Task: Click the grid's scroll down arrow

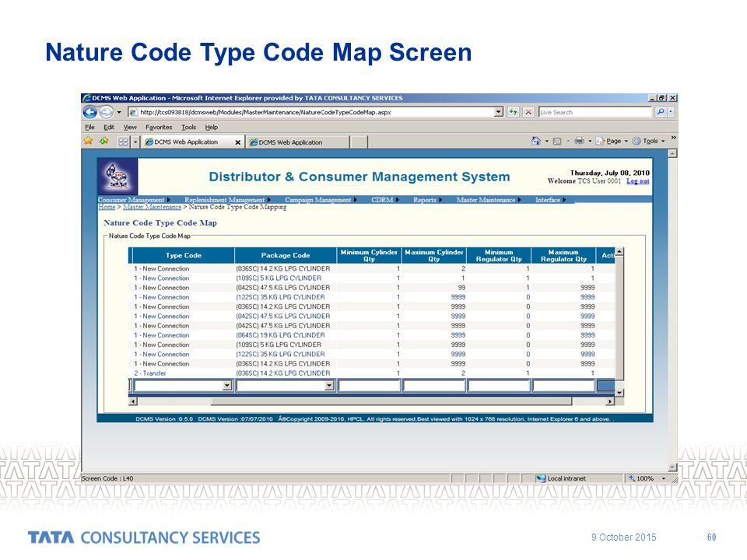Action: (619, 393)
